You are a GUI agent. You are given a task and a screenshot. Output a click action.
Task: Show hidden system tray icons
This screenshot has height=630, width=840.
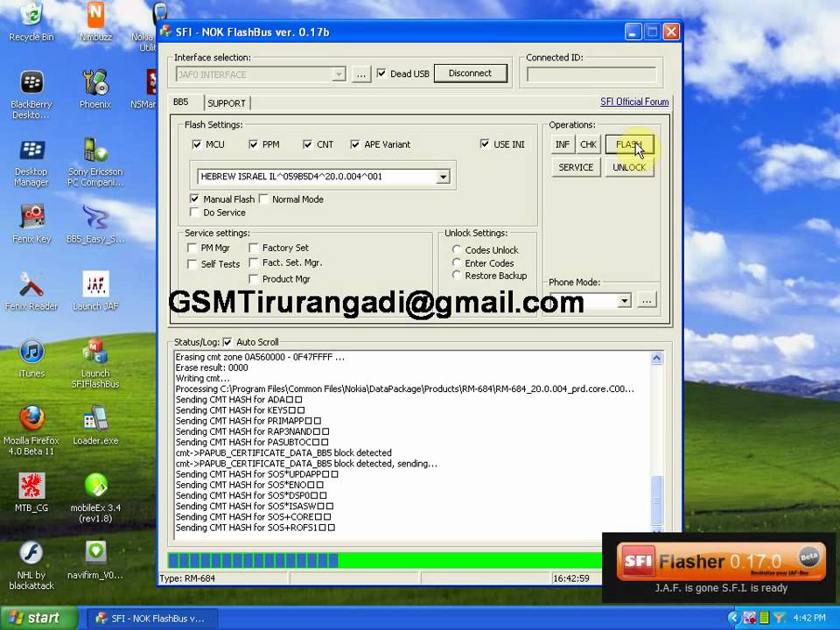tap(733, 618)
